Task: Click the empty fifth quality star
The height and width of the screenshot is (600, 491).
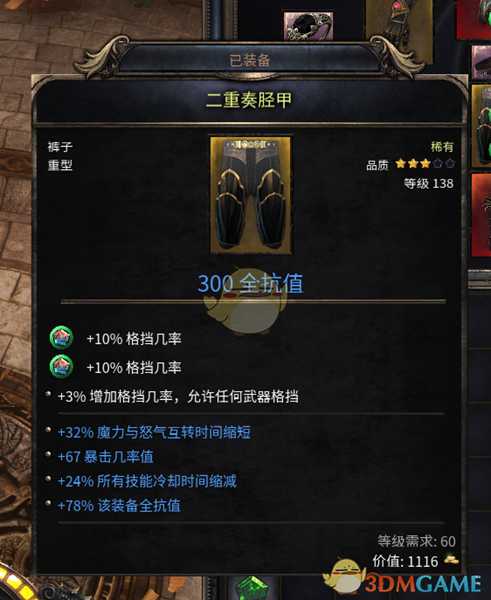Action: pyautogui.click(x=450, y=164)
